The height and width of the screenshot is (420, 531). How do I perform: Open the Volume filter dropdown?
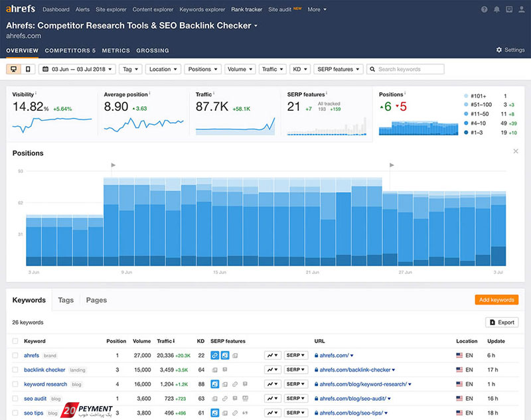click(x=240, y=69)
